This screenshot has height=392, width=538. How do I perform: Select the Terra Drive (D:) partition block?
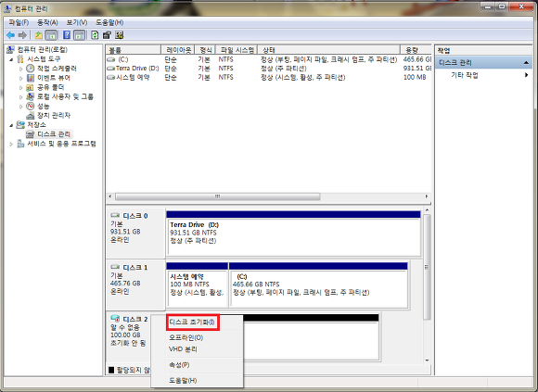(294, 234)
